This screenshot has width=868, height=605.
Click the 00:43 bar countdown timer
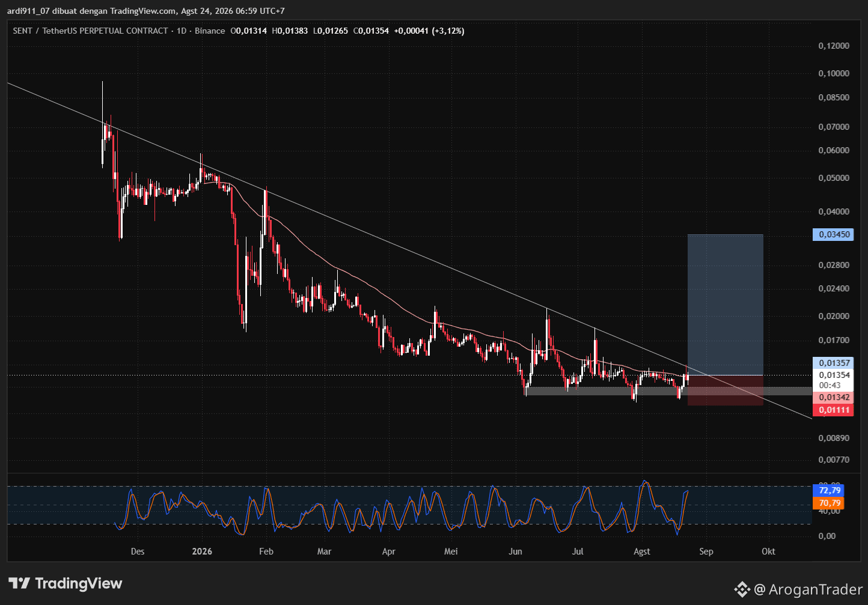pyautogui.click(x=830, y=385)
